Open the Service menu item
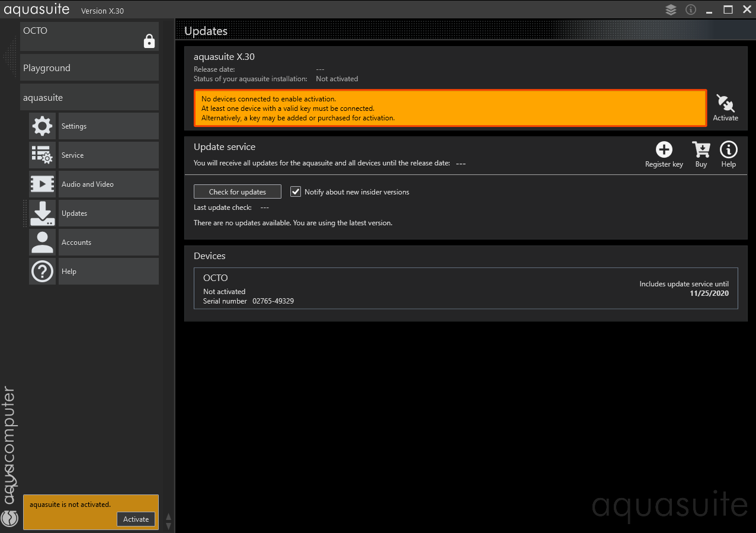 [108, 155]
